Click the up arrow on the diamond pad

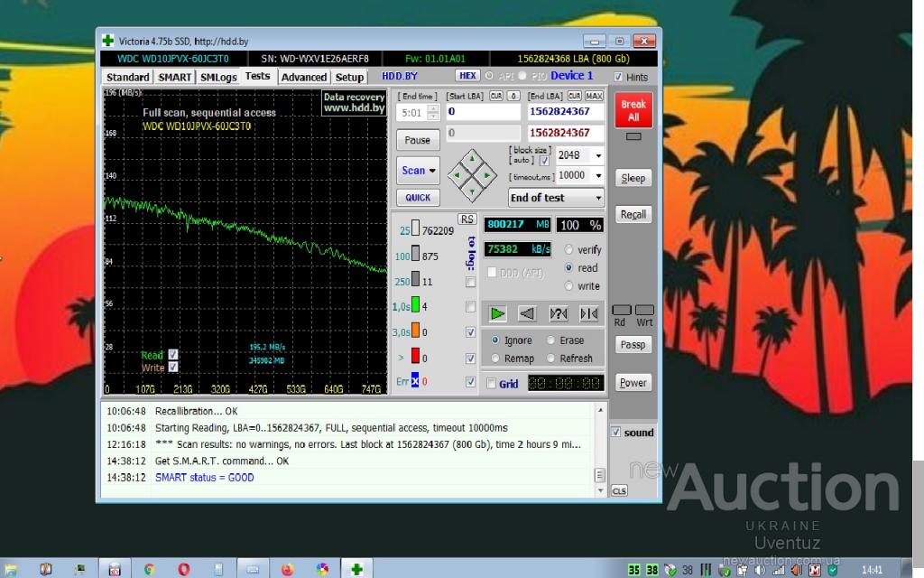[472, 161]
